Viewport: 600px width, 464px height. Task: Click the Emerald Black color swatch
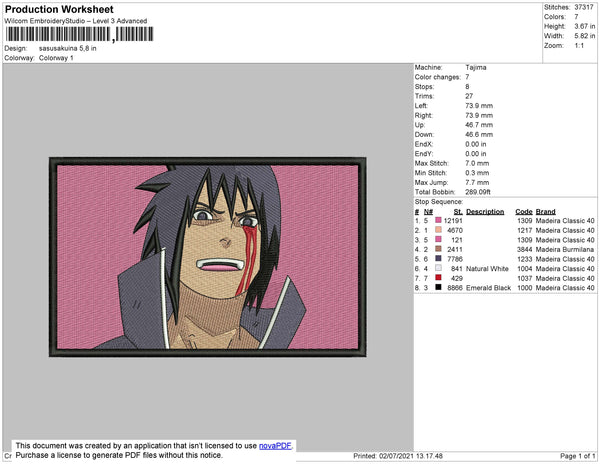(438, 287)
